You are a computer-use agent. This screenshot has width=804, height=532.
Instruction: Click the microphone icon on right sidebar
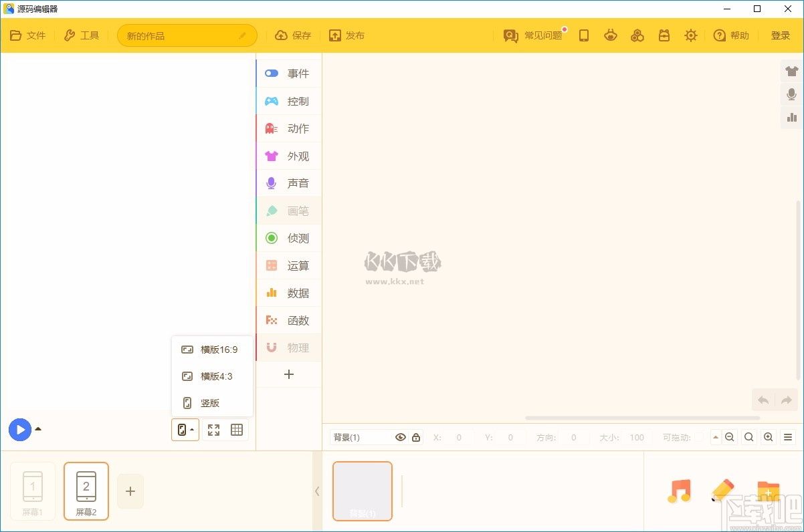click(x=792, y=94)
